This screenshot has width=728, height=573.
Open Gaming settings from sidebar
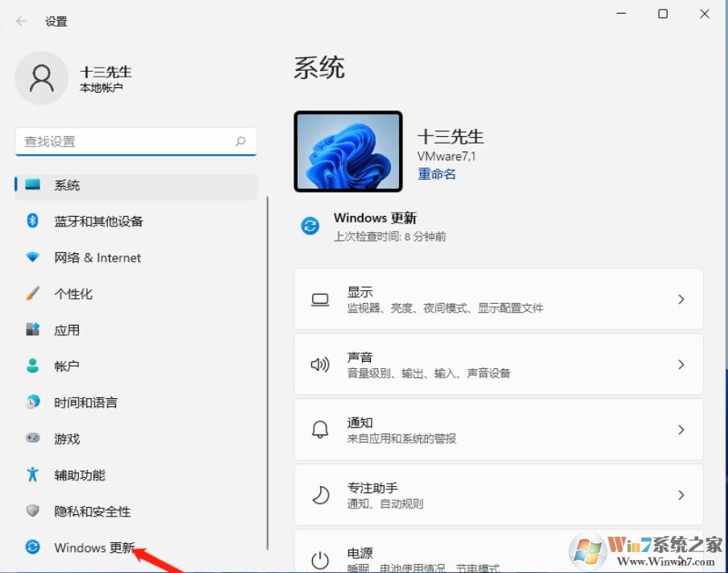point(68,438)
